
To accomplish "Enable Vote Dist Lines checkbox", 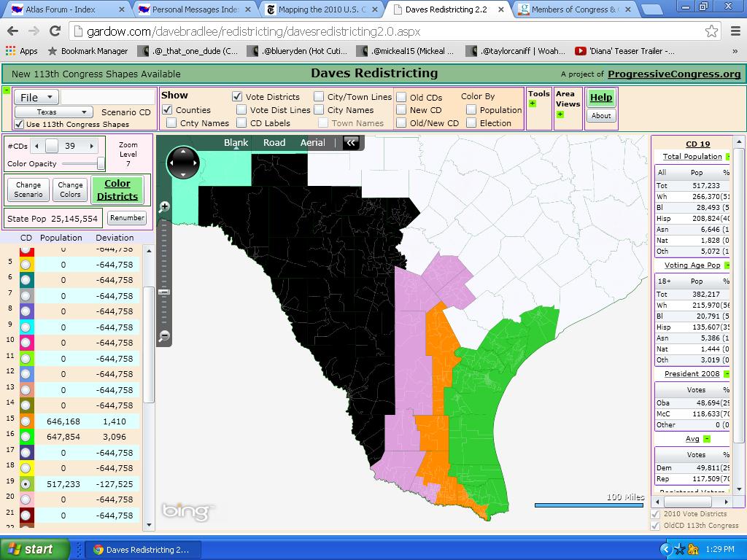I will tap(241, 109).
